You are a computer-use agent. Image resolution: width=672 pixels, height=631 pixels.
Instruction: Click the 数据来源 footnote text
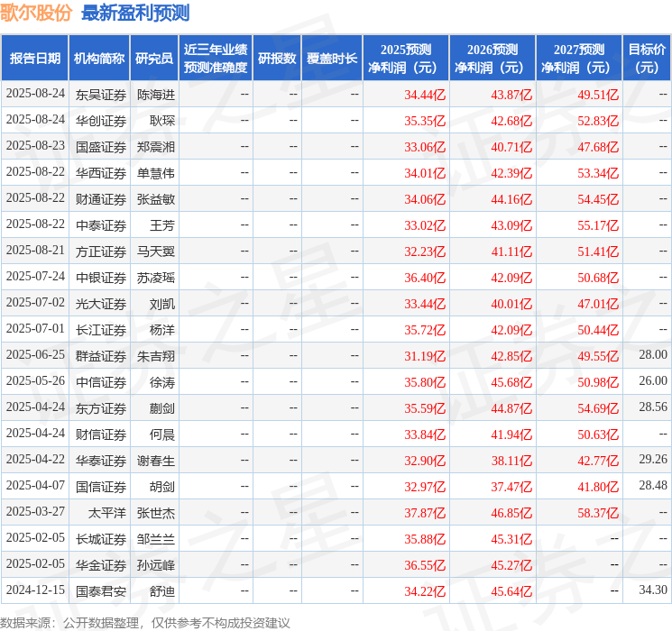click(145, 622)
